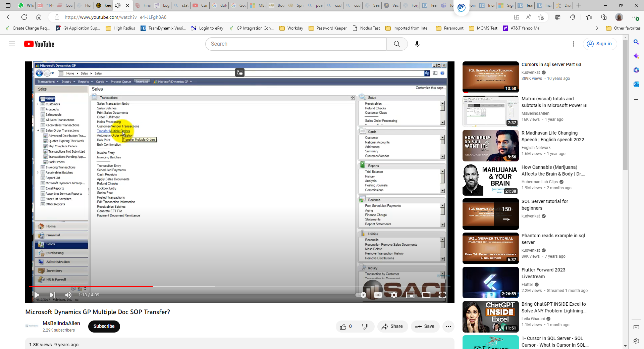This screenshot has width=644, height=349.
Task: Go back using the browser back arrow
Action: tap(9, 17)
